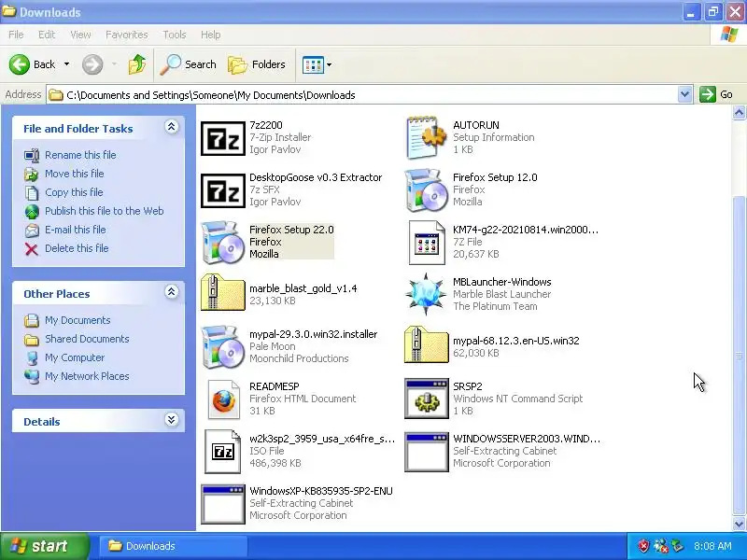Open the Tools menu
The height and width of the screenshot is (560, 747).
(175, 35)
